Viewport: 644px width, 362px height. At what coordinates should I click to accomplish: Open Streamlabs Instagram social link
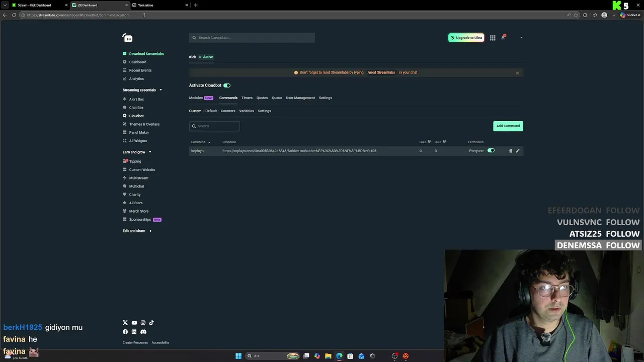143,323
